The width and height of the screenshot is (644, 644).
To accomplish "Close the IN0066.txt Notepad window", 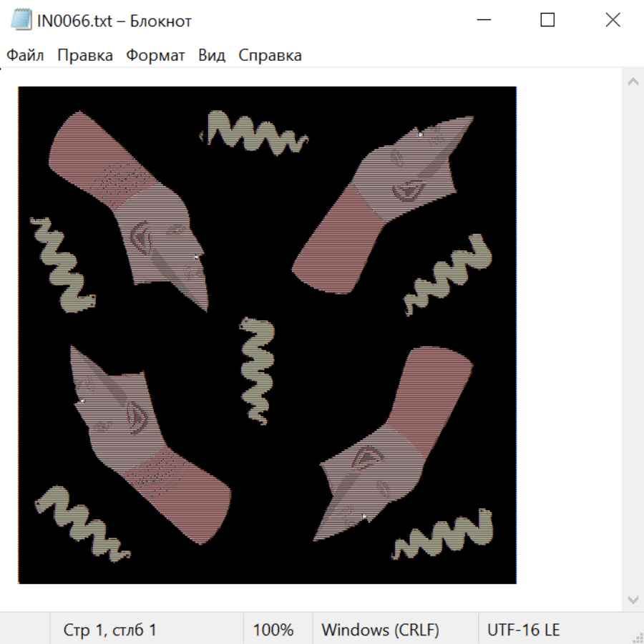I will pos(613,20).
